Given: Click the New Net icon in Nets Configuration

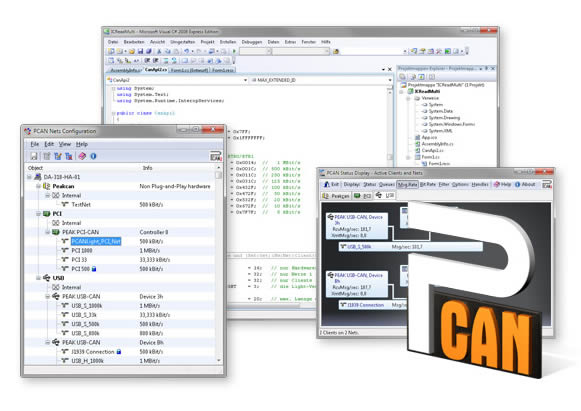Looking at the screenshot, I should pos(47,156).
